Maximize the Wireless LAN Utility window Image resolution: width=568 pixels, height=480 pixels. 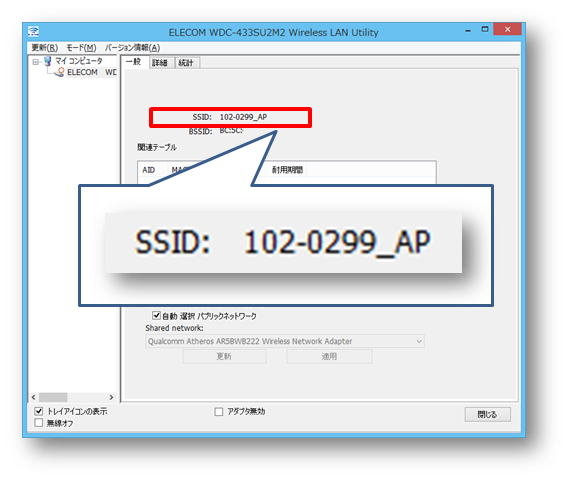[485, 29]
